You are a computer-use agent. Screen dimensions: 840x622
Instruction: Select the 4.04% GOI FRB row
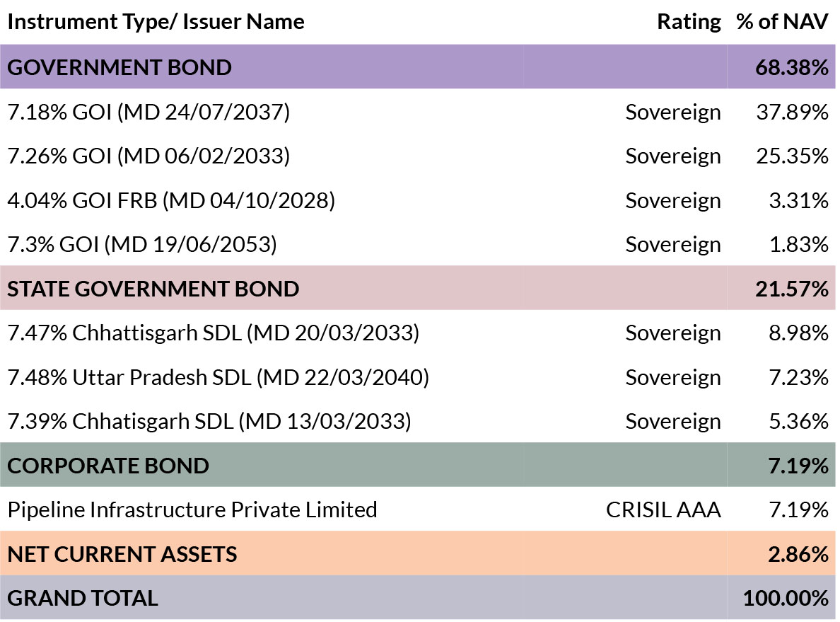[x=418, y=200]
